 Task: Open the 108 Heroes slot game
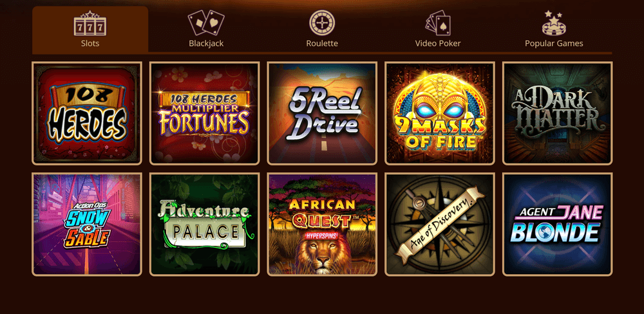87,113
